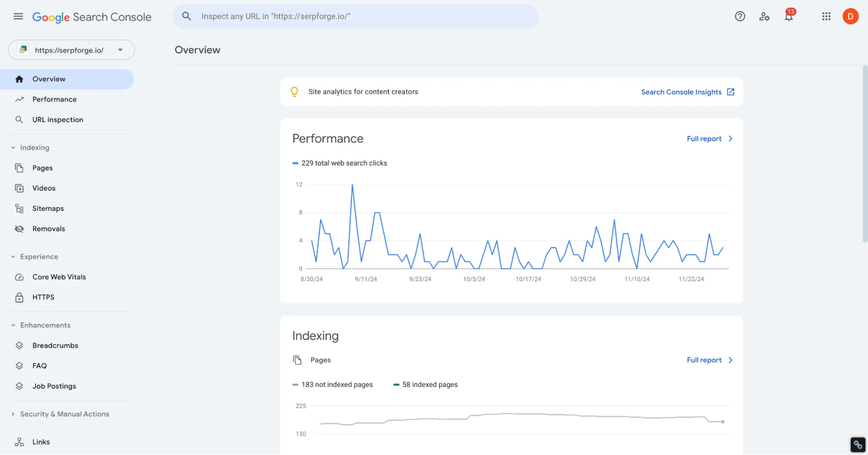This screenshot has width=868, height=455.
Task: Click the floating link tool icon bottom right
Action: [x=858, y=445]
